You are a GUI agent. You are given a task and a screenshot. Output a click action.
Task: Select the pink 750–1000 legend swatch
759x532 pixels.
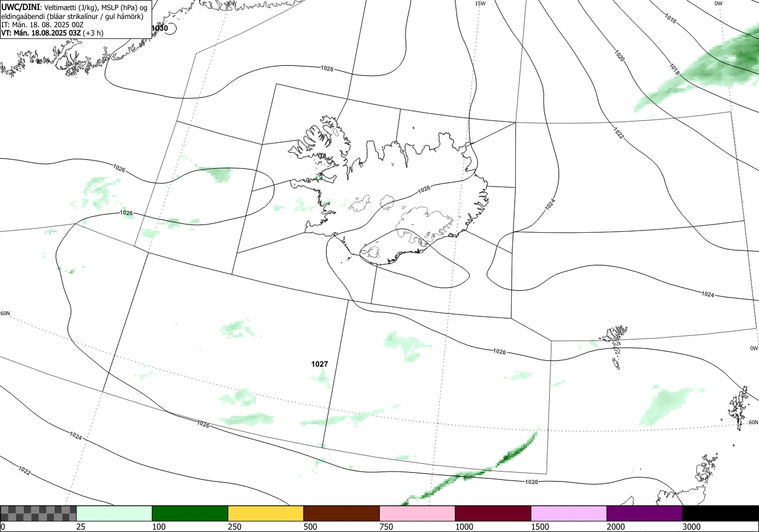(x=417, y=513)
